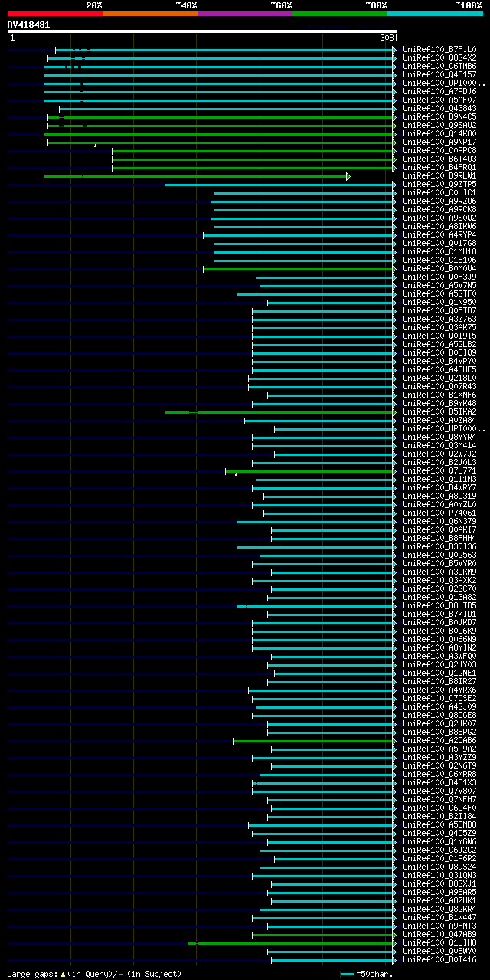This screenshot has width=490, height=980.
Task: Click the green Q1LIH8 alignment bar
Action: coord(292,943)
